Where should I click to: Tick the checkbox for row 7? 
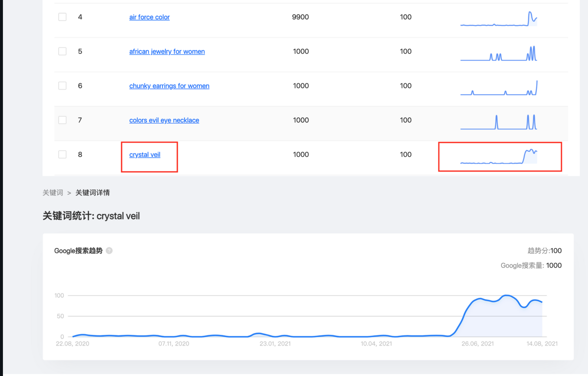[62, 120]
